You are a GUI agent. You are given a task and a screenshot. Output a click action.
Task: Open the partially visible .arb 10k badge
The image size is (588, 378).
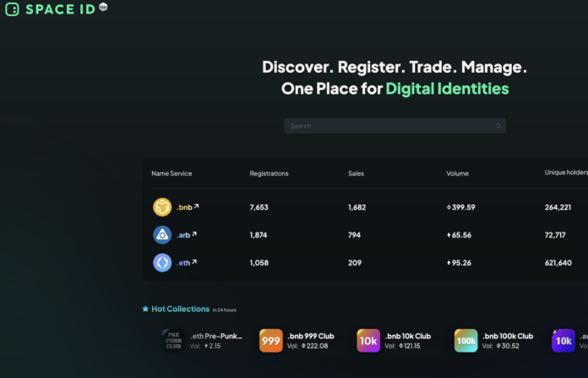pyautogui.click(x=563, y=341)
